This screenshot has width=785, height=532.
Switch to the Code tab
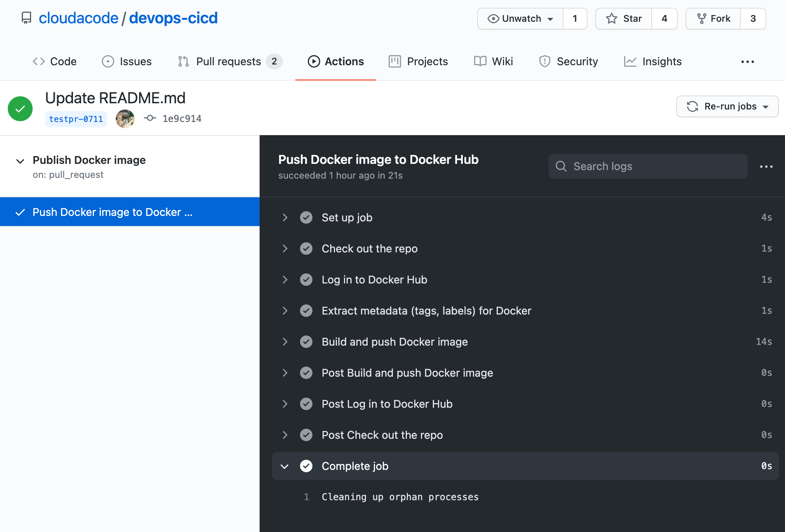(54, 61)
